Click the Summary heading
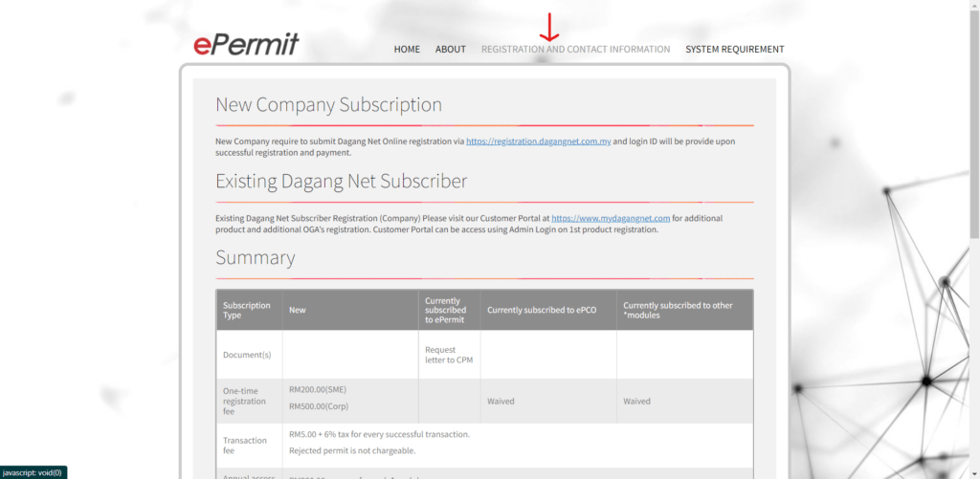 (x=255, y=257)
